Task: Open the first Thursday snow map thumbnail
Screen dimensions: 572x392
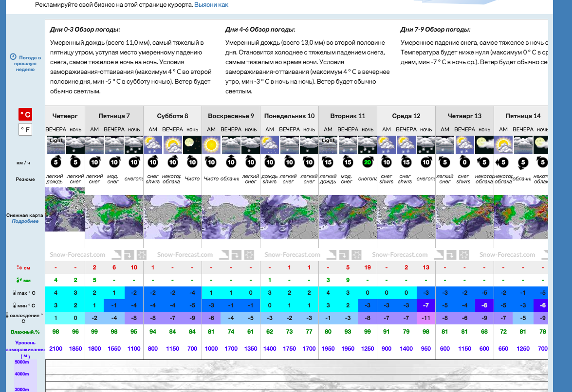Action: pyautogui.click(x=65, y=209)
